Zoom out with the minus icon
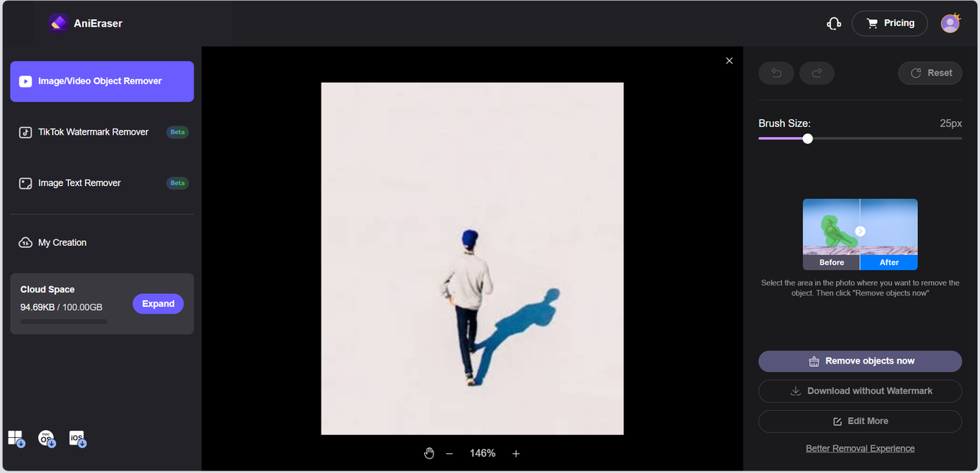 point(449,454)
